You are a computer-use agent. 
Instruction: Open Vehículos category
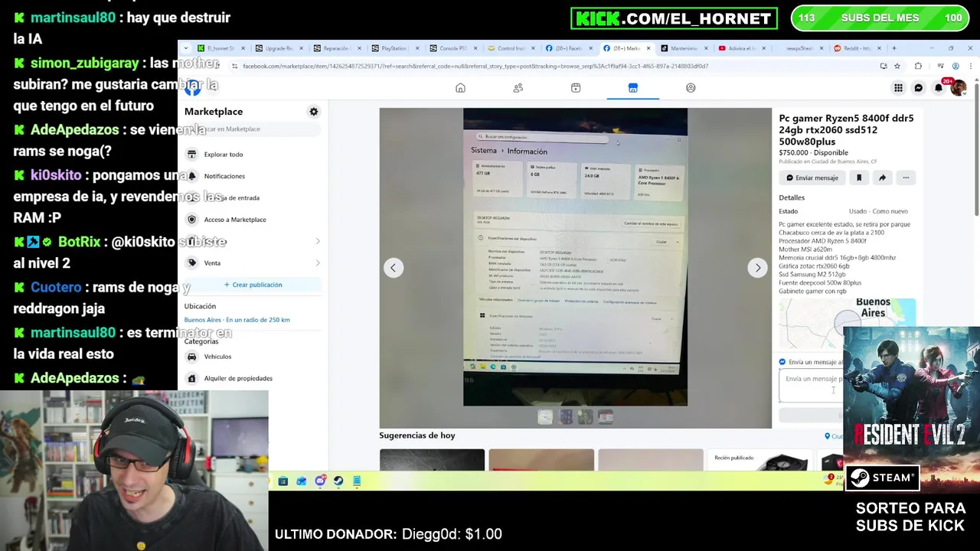click(253, 357)
